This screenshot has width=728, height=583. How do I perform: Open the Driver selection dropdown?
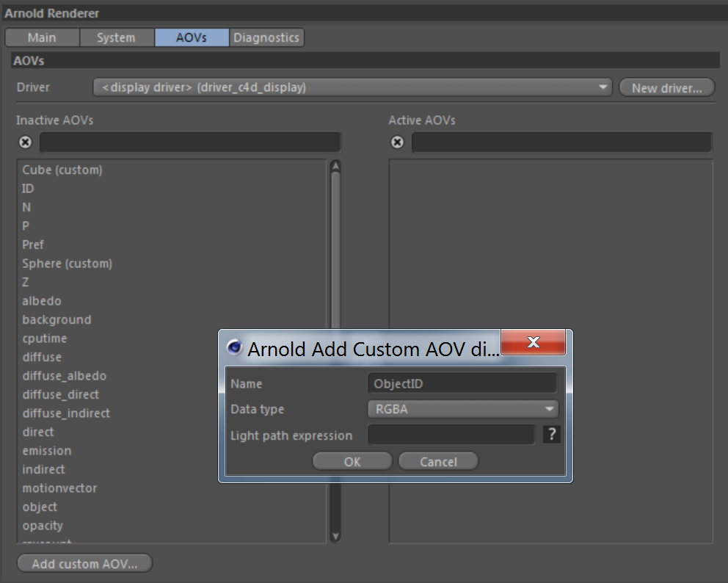pyautogui.click(x=603, y=87)
